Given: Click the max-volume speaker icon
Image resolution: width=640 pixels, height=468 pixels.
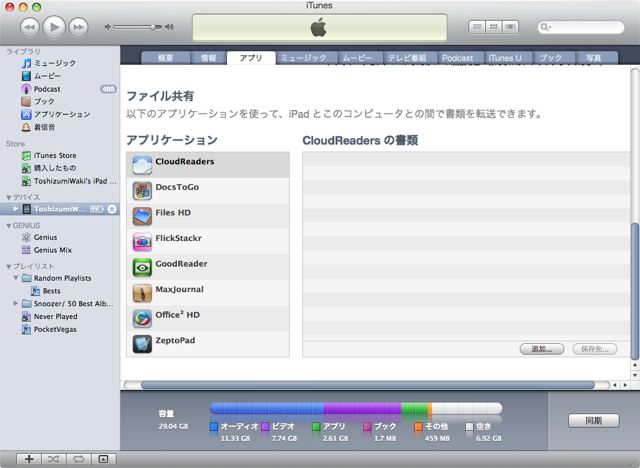Looking at the screenshot, I should coord(169,27).
